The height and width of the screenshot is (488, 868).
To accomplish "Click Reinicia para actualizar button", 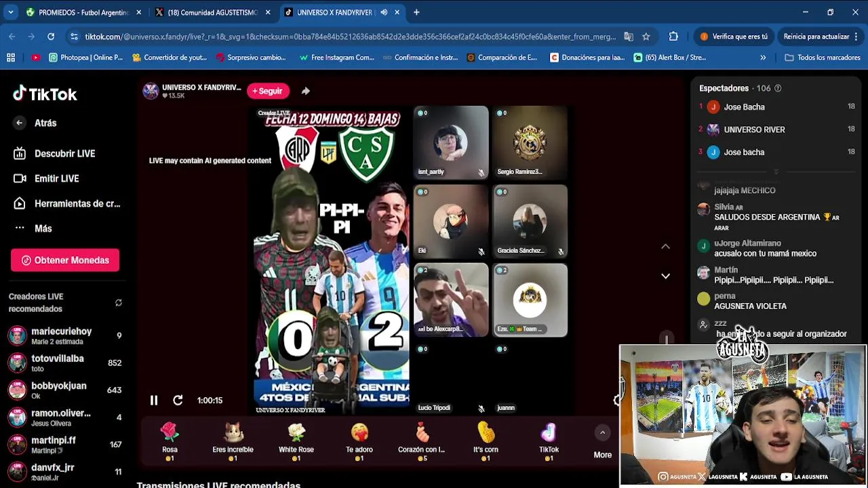I will 821,37.
